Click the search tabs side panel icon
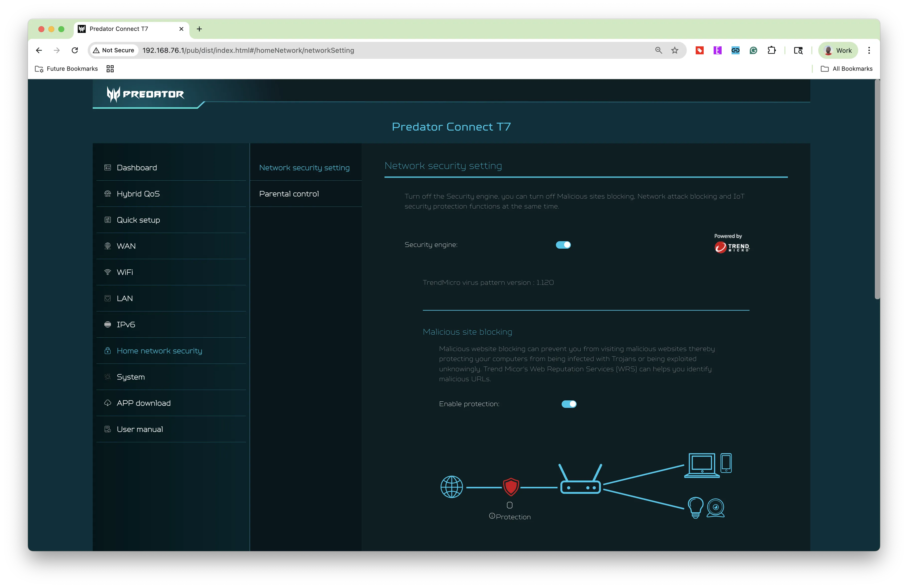This screenshot has height=588, width=908. (798, 50)
